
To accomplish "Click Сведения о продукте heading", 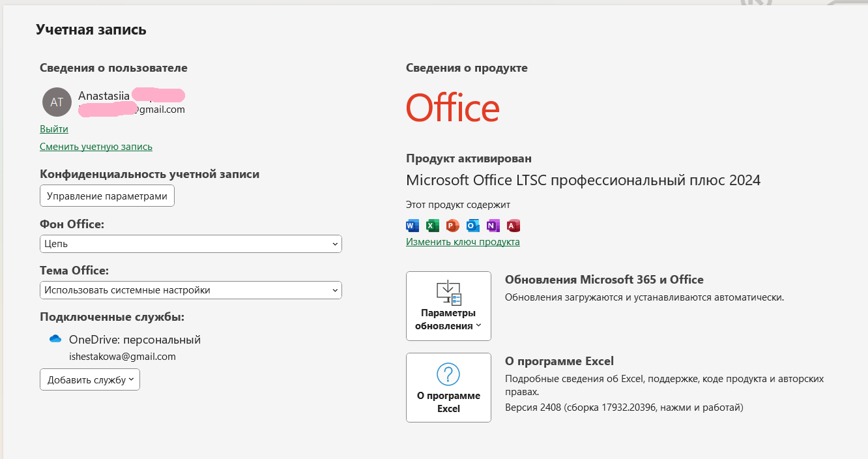I will point(467,68).
